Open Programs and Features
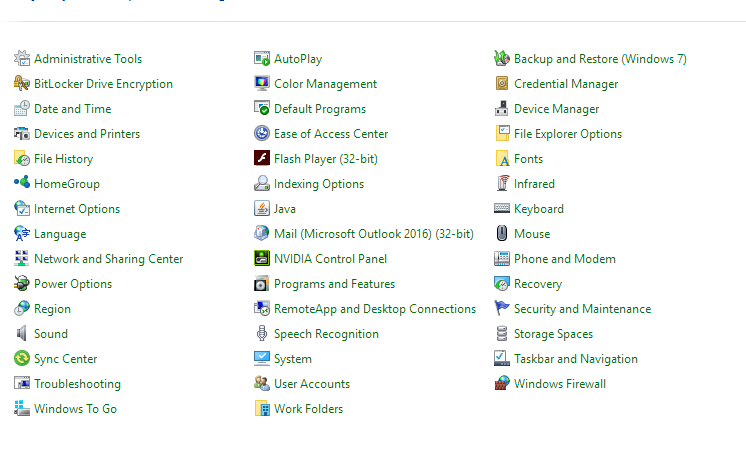The width and height of the screenshot is (746, 450). pyautogui.click(x=334, y=284)
